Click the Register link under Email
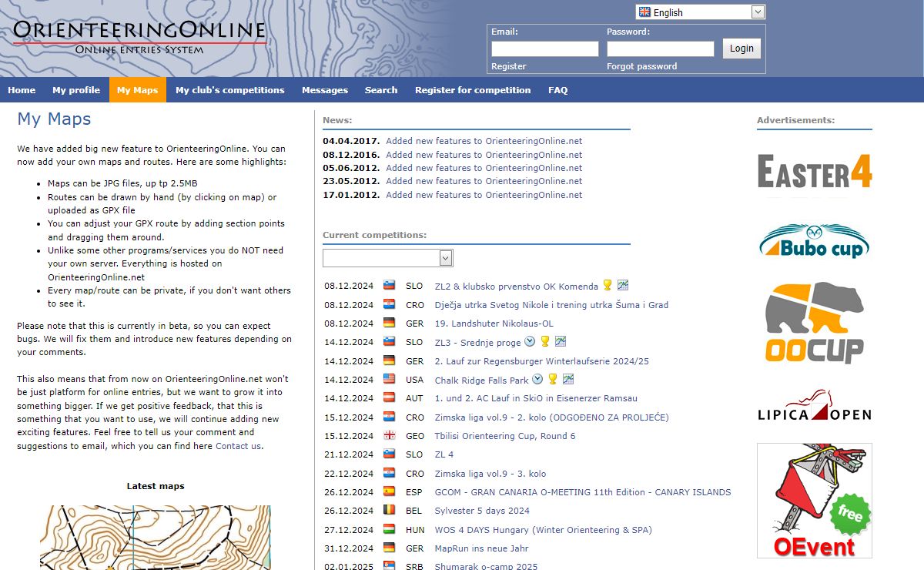Image resolution: width=924 pixels, height=570 pixels. point(509,66)
